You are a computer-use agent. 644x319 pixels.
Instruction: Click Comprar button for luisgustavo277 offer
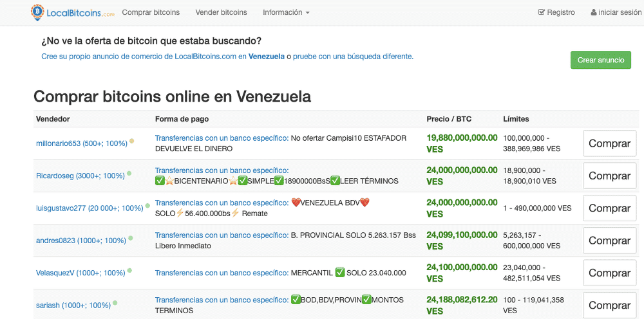[x=609, y=208]
